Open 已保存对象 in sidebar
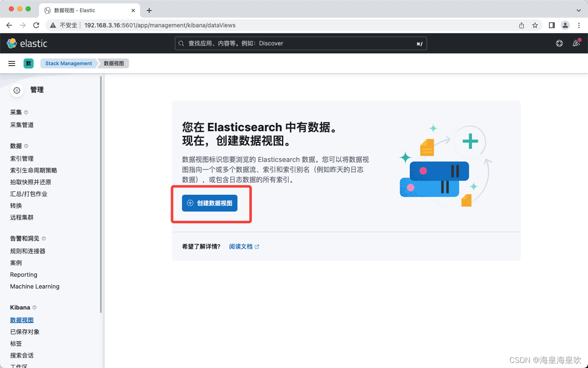Screen dimensions: 588x368 [x=25, y=332]
